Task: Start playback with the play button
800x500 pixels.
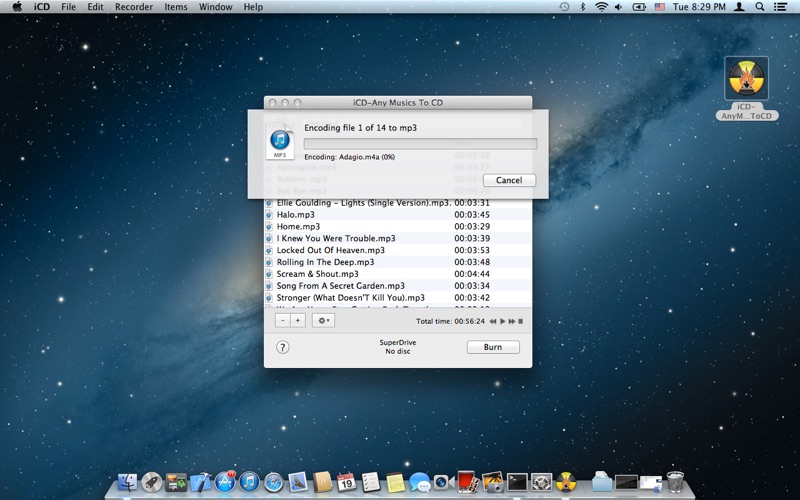Action: coord(503,321)
